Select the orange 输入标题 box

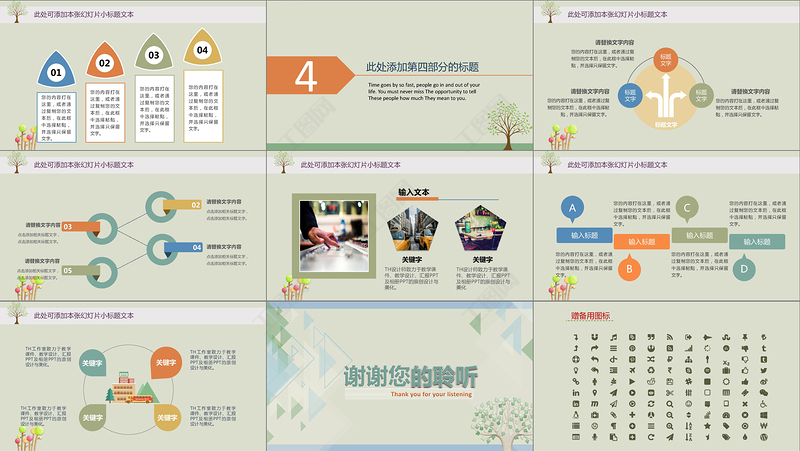click(640, 240)
